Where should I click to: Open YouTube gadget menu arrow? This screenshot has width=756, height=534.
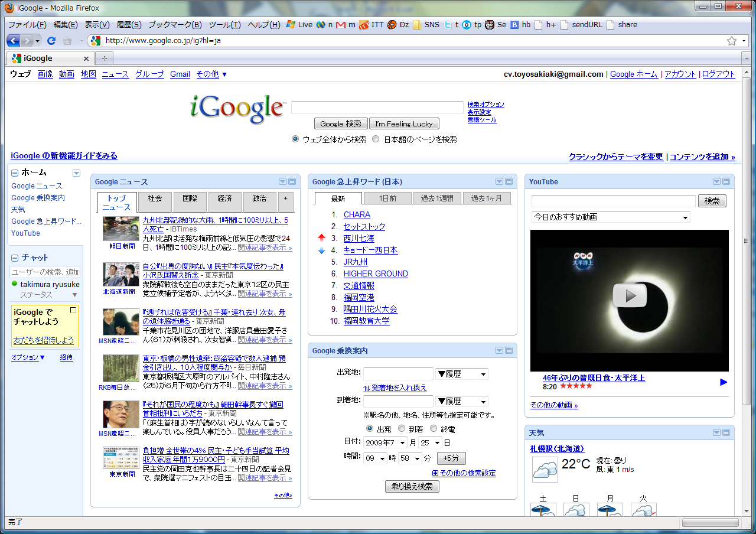click(717, 182)
